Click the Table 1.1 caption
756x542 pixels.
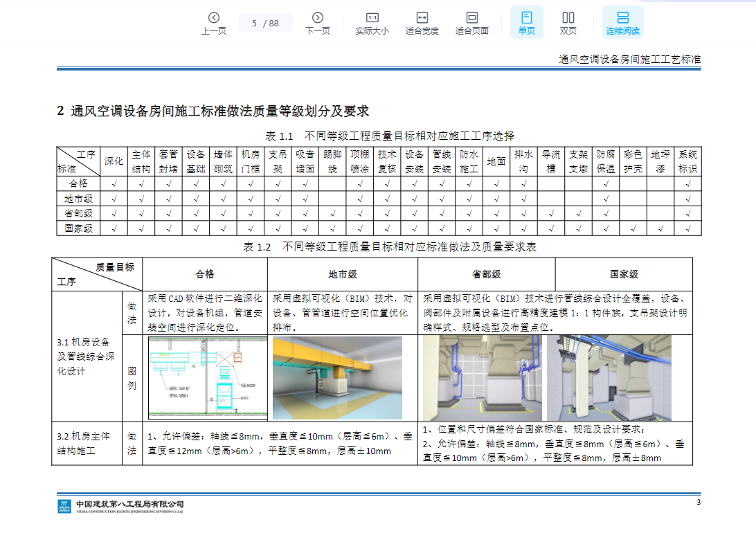[x=389, y=135]
